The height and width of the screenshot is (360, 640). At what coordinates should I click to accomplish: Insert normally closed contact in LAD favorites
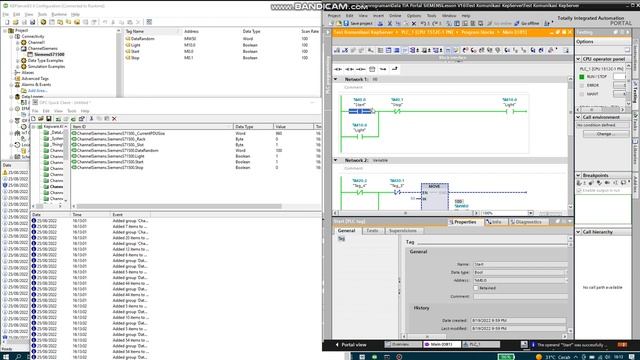tap(349, 69)
